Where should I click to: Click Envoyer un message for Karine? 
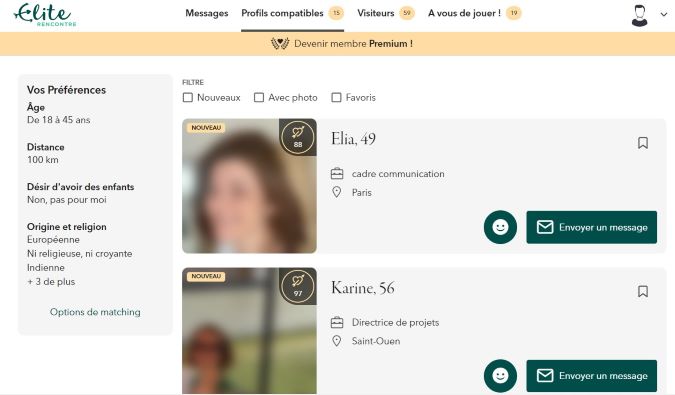coord(591,376)
